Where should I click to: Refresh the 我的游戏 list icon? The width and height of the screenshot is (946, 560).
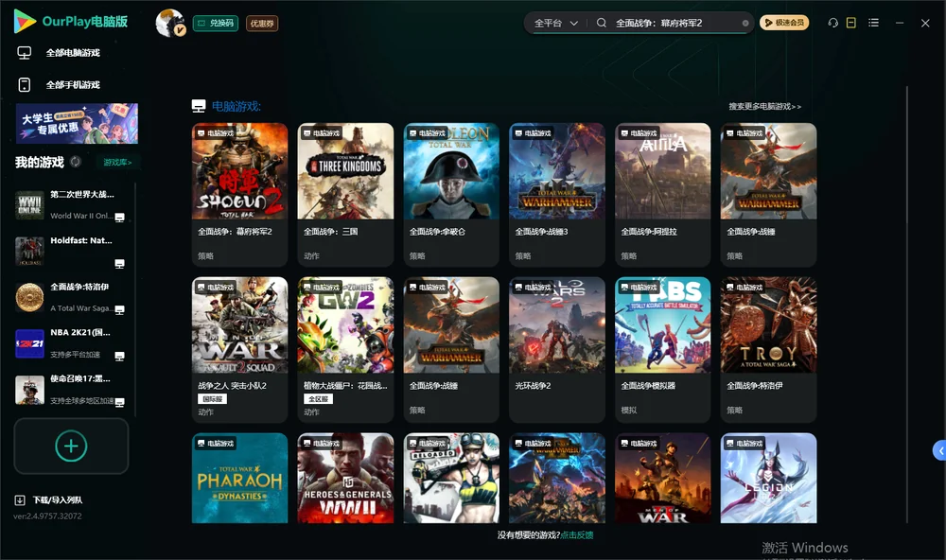pos(76,162)
